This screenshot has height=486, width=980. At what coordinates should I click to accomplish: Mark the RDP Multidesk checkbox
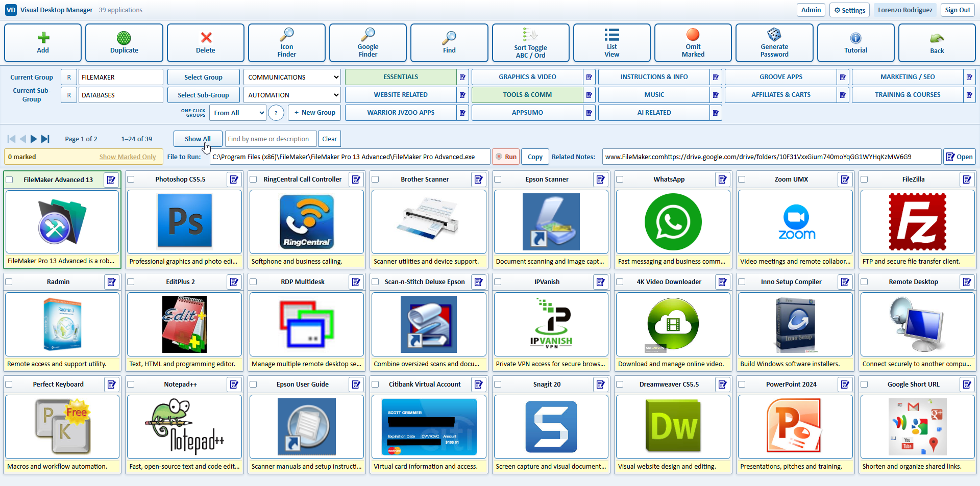point(253,282)
